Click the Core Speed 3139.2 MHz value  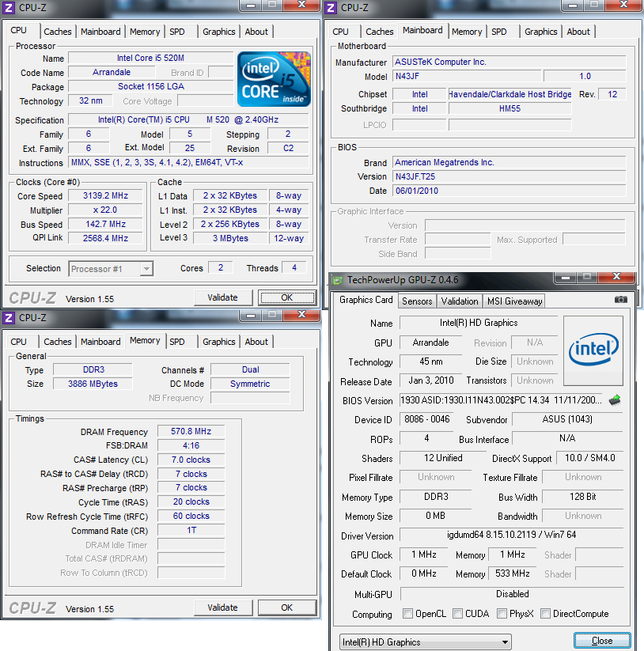point(105,196)
